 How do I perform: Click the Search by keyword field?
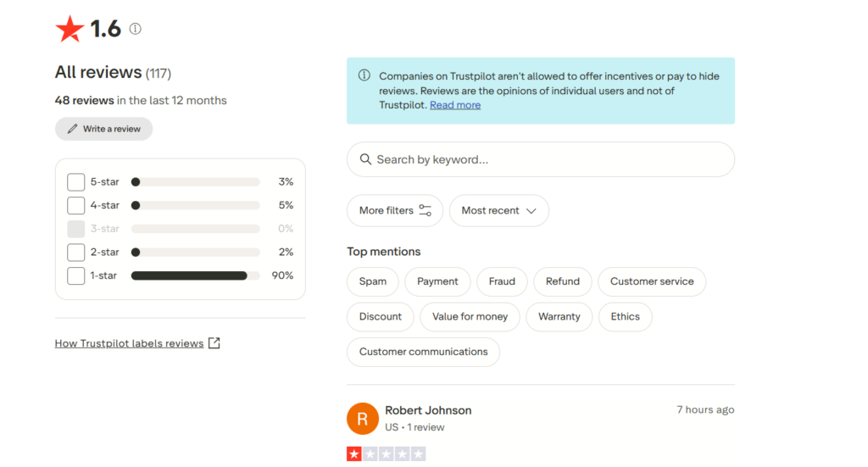pos(541,159)
